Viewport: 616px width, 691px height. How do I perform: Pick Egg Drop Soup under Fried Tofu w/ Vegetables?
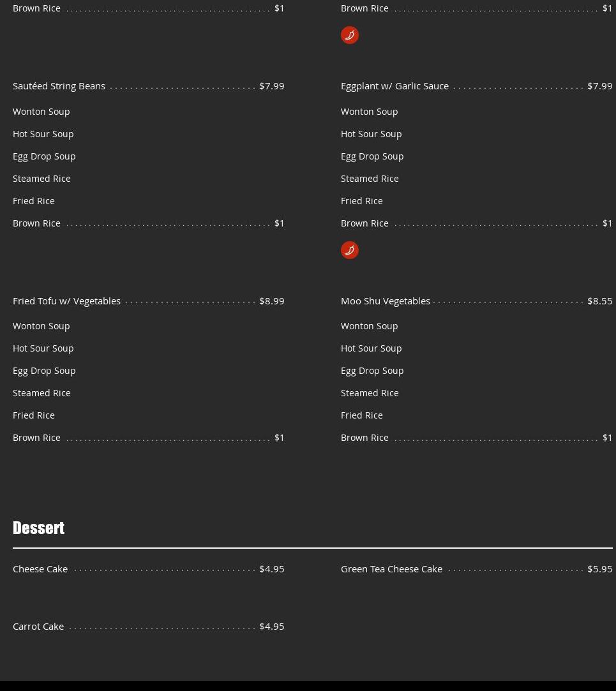[x=44, y=371]
